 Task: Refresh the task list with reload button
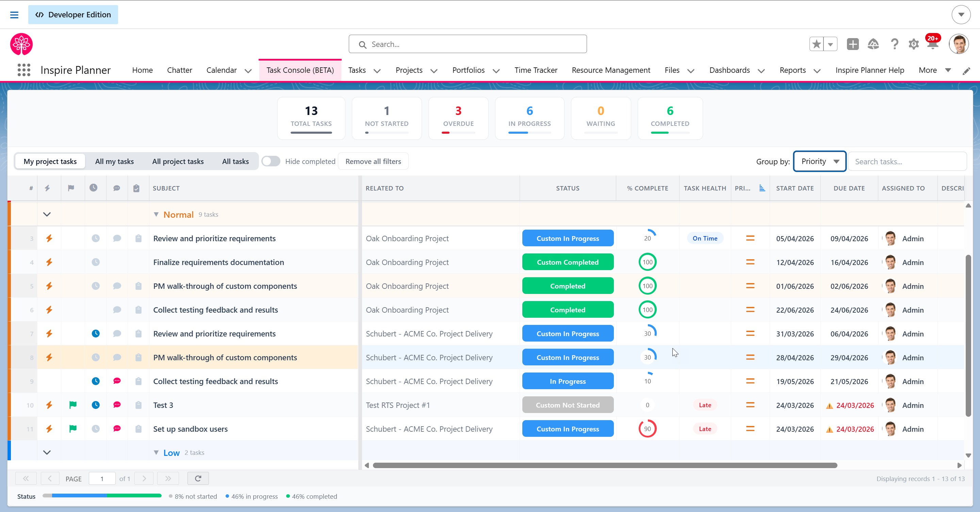coord(198,478)
